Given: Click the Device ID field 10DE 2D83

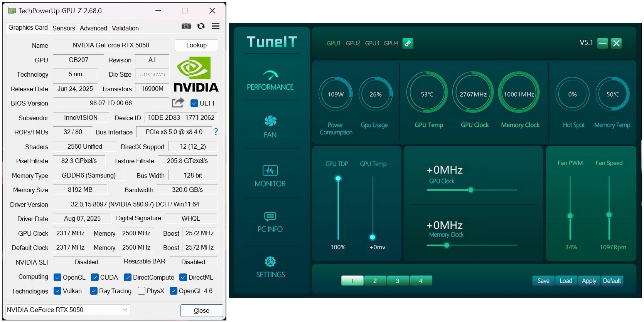Looking at the screenshot, I should coord(181,117).
